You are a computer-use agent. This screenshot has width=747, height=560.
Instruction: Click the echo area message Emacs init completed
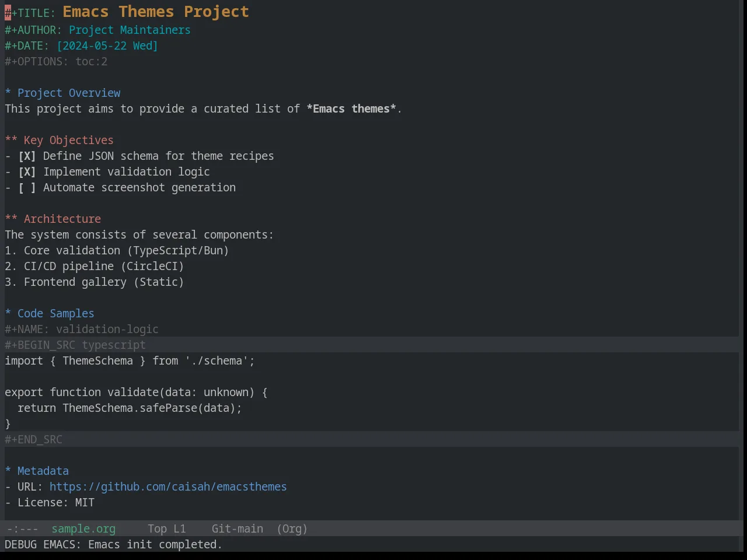[113, 545]
